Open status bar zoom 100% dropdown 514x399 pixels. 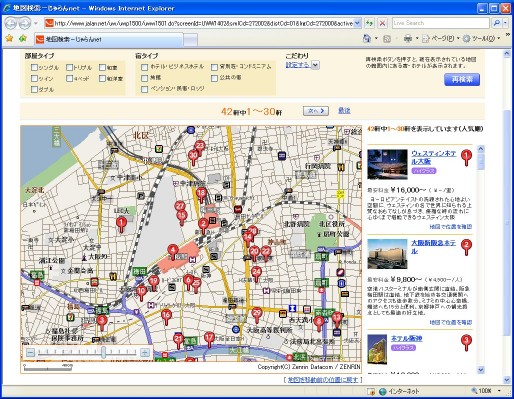pos(499,391)
